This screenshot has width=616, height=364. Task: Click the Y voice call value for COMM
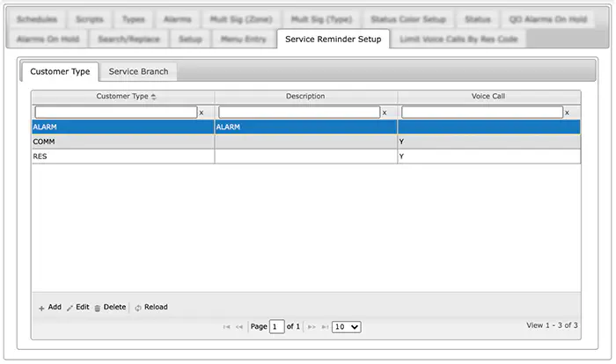(401, 142)
